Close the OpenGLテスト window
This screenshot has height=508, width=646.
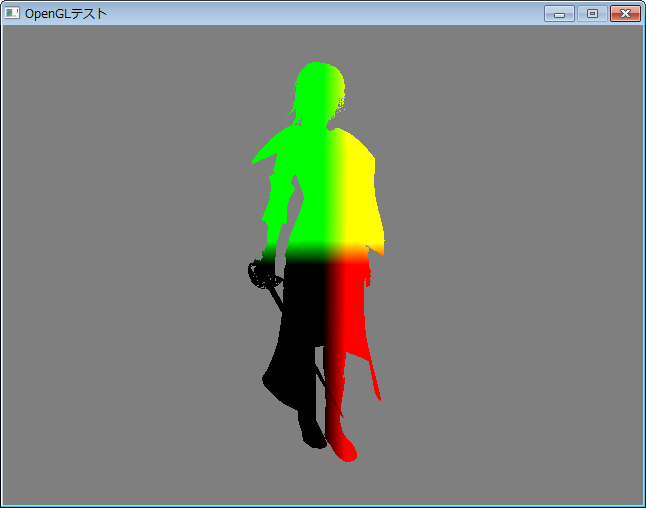pyautogui.click(x=625, y=13)
